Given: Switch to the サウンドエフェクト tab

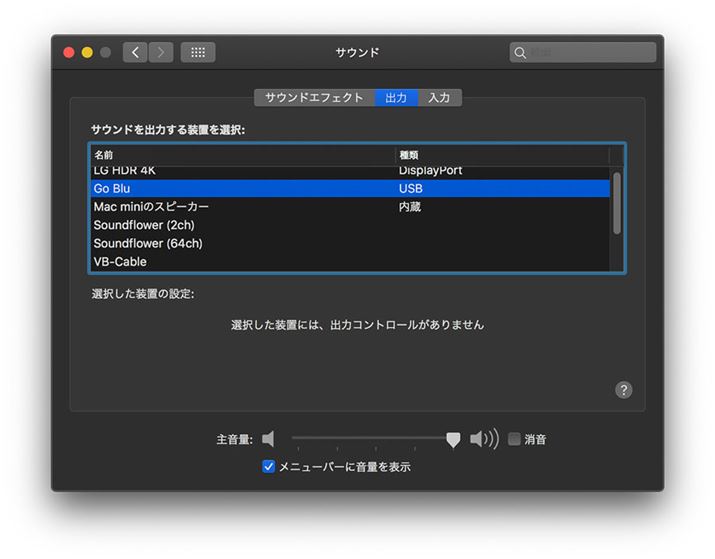Looking at the screenshot, I should point(314,98).
